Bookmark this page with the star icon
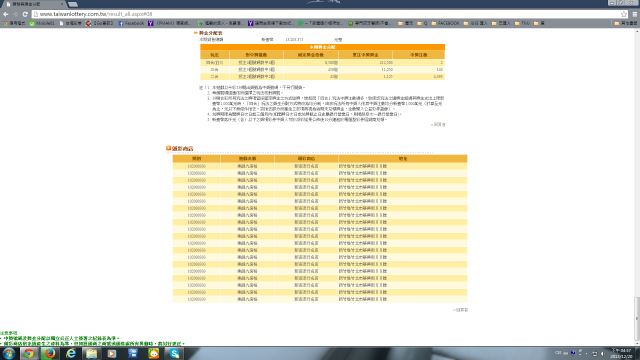Image resolution: width=640 pixels, height=360 pixels. click(624, 14)
